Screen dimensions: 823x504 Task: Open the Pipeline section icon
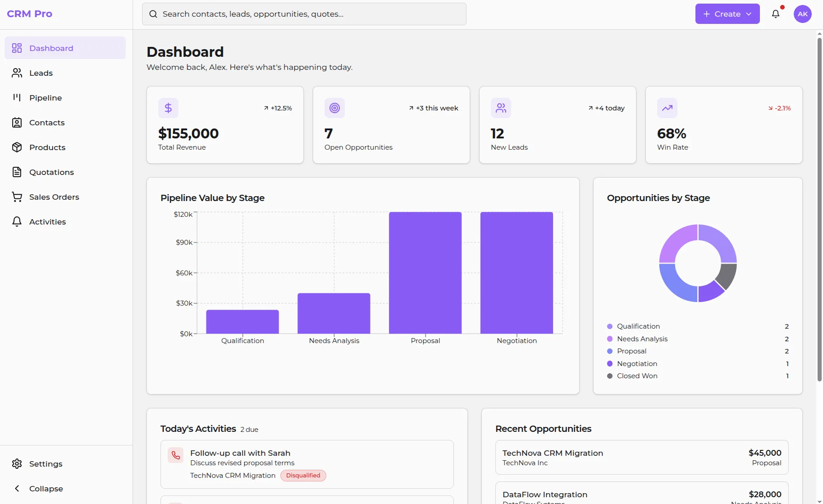[17, 97]
